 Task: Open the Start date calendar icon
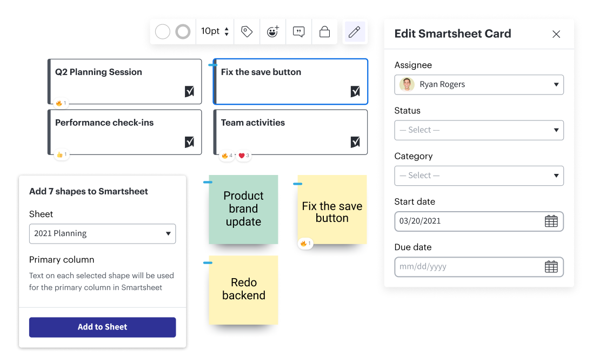point(551,221)
